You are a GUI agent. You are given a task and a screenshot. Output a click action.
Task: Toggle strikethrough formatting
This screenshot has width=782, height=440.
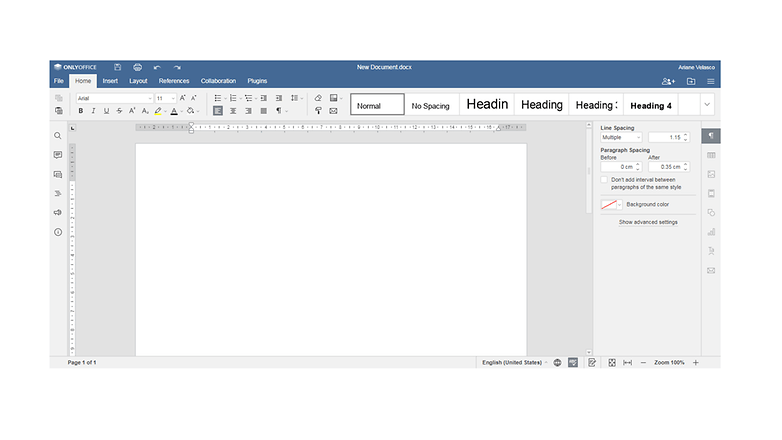tap(119, 111)
